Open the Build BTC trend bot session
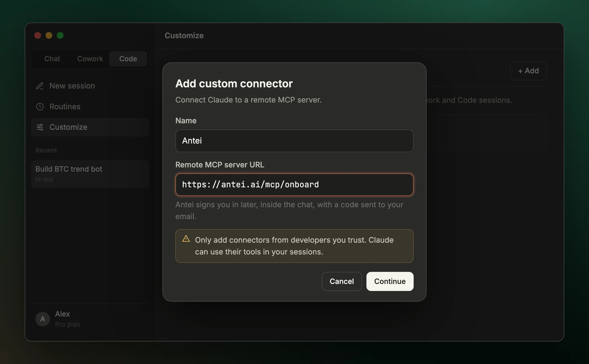The image size is (589, 364). click(90, 174)
